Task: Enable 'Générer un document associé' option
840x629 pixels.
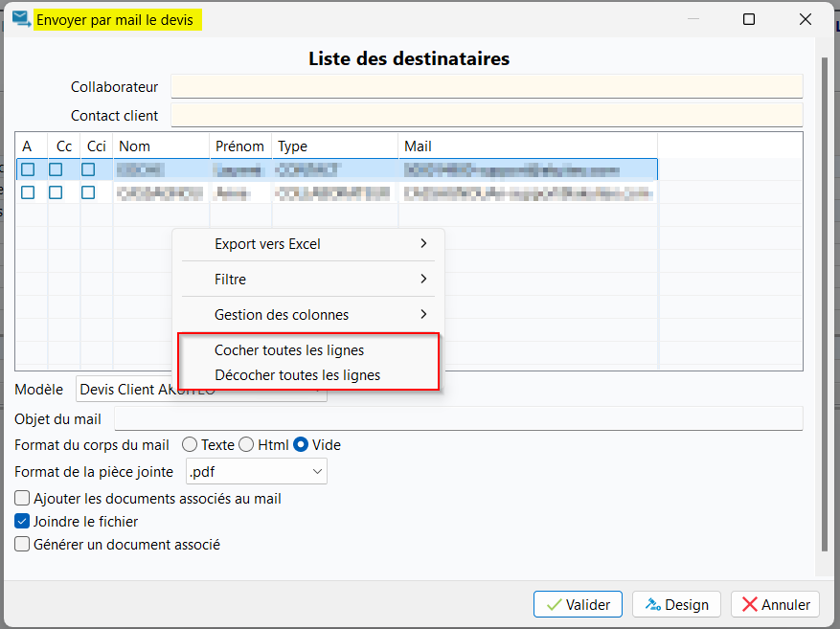Action: pos(22,545)
